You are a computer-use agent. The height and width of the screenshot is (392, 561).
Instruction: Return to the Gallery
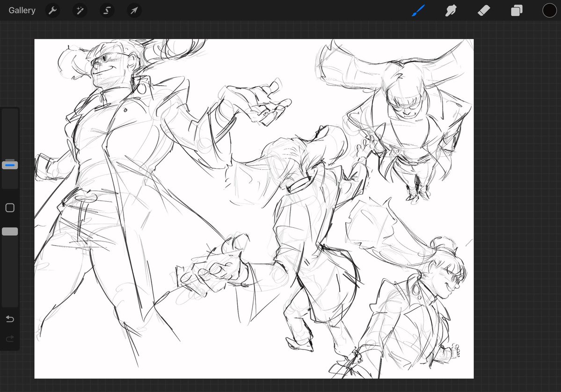22,10
